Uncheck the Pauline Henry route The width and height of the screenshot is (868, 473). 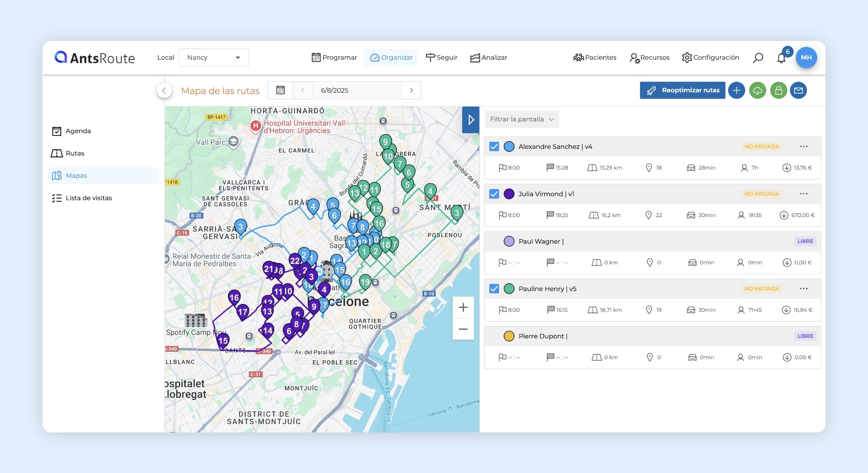(x=494, y=288)
